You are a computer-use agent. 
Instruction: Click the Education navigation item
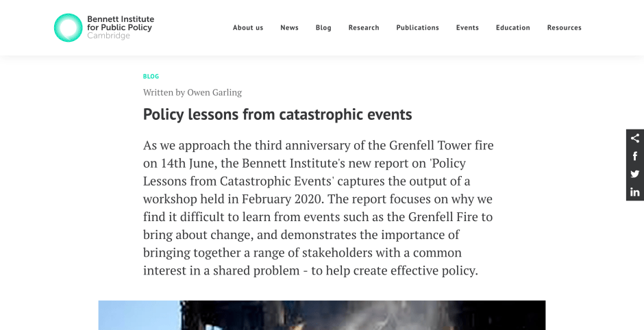(x=513, y=28)
